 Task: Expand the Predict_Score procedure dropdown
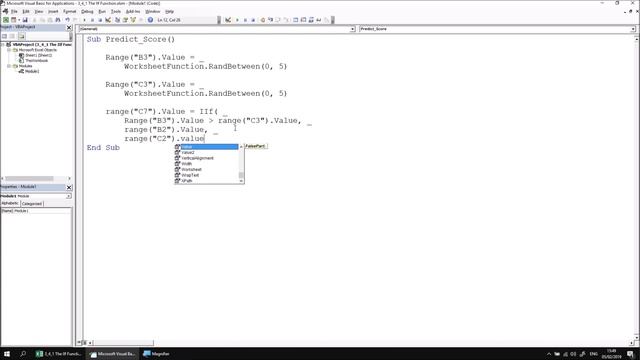(633, 29)
